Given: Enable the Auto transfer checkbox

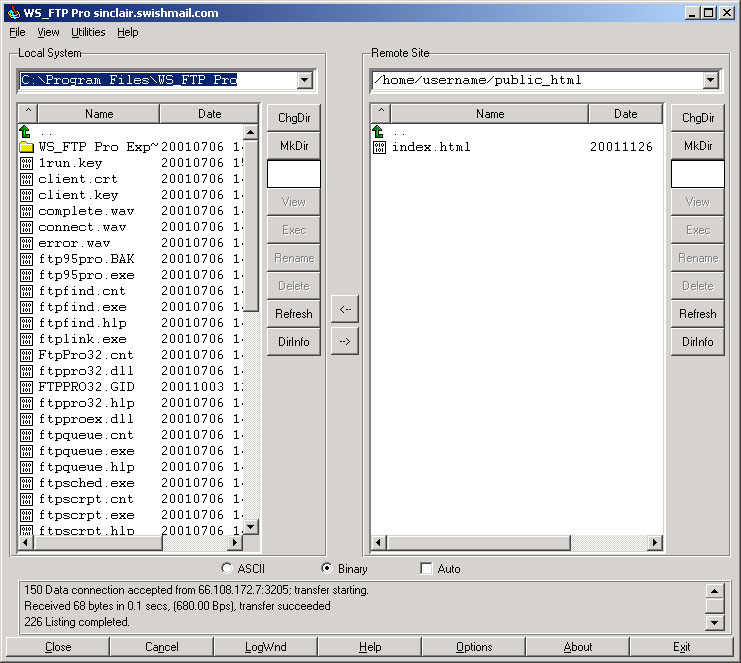Looking at the screenshot, I should 427,569.
